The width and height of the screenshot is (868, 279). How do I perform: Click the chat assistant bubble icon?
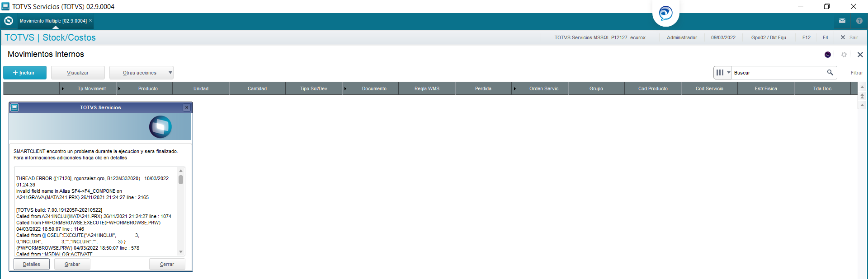665,13
